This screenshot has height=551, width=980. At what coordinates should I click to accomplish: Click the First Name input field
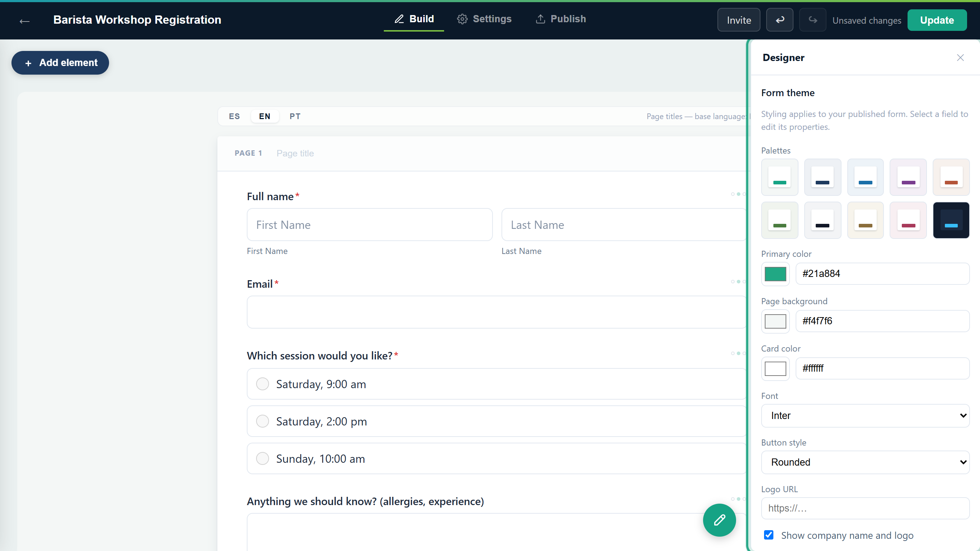click(370, 225)
